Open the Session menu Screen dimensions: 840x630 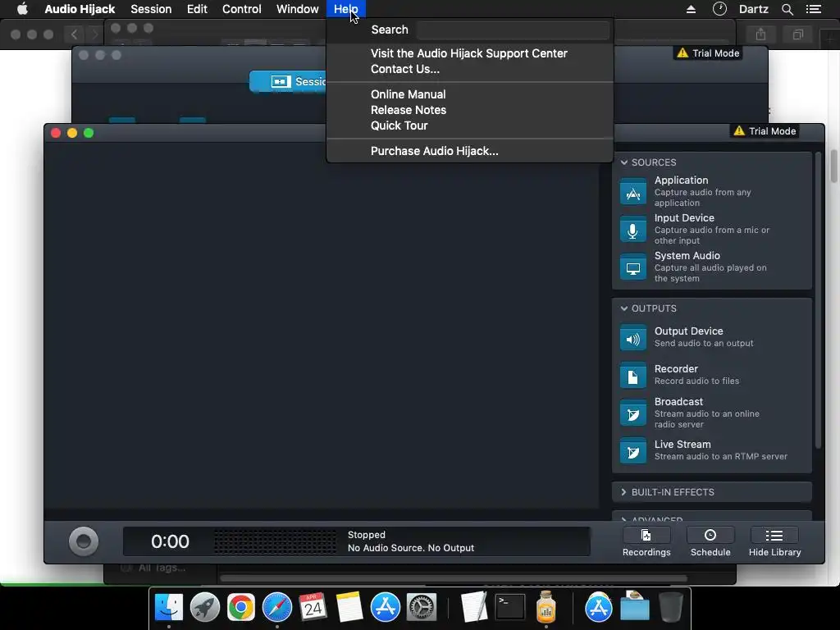(x=151, y=9)
